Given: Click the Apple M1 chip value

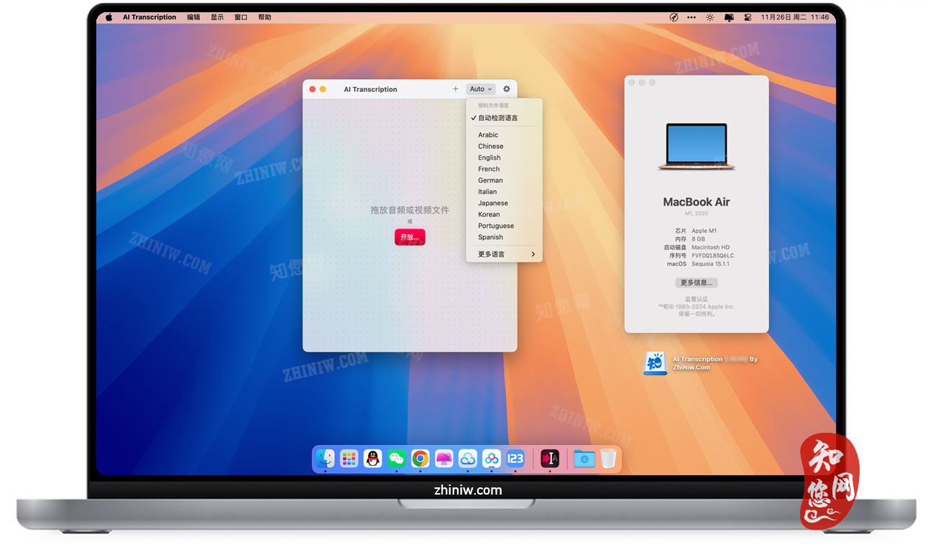Looking at the screenshot, I should [x=704, y=231].
